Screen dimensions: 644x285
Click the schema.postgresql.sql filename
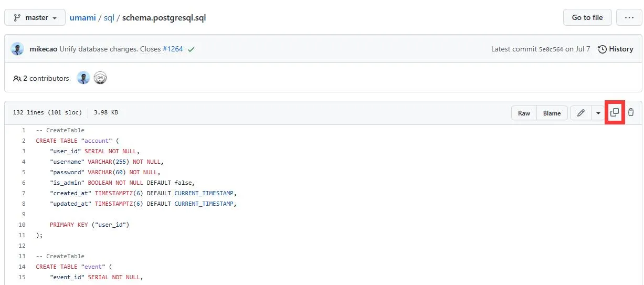click(x=164, y=17)
